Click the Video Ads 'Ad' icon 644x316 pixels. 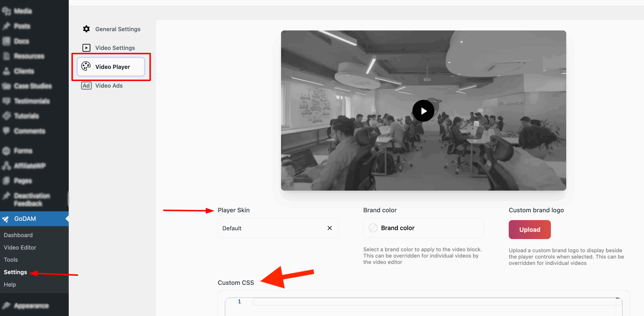click(x=86, y=86)
